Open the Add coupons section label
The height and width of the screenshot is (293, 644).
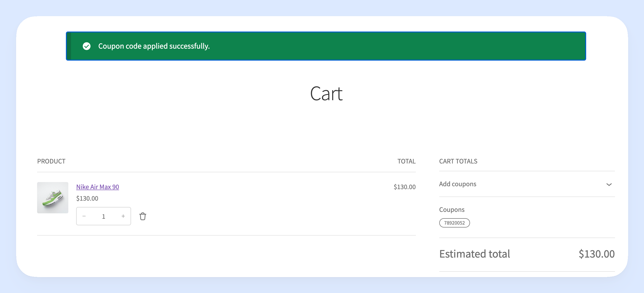458,184
